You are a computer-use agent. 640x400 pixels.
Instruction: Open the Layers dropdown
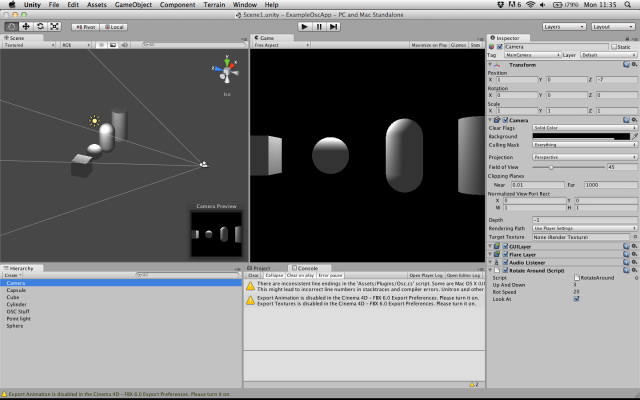coord(564,27)
